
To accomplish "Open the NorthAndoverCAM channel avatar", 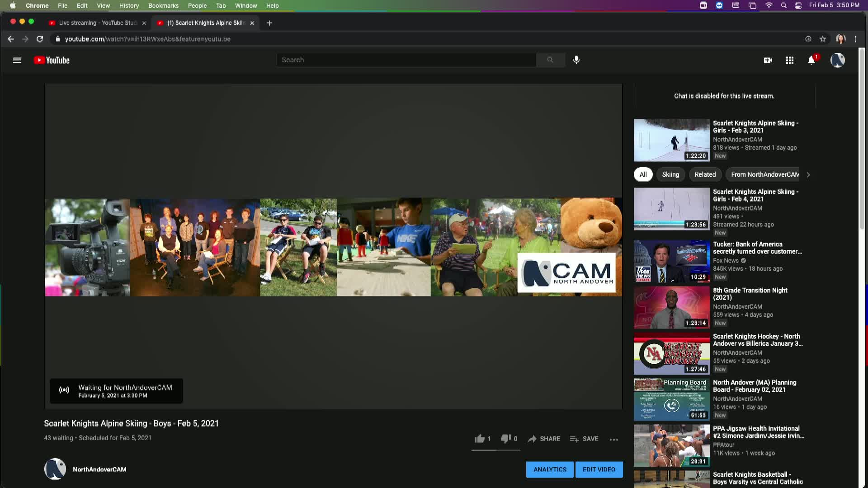I will point(55,469).
